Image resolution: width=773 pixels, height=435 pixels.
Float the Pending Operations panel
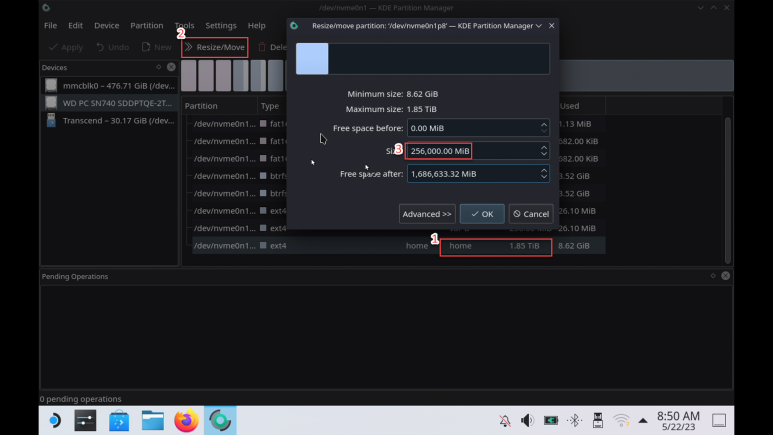click(x=713, y=276)
